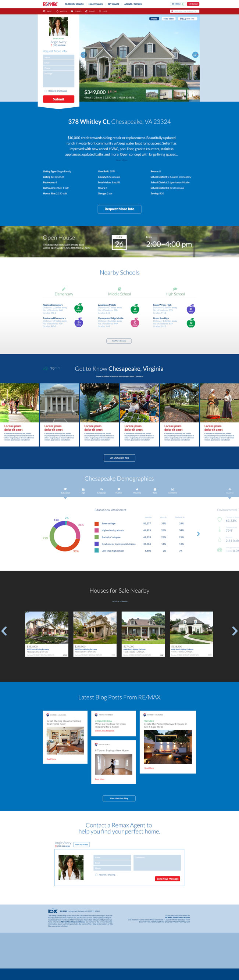Click the Save heart icon
Image resolution: width=239 pixels, height=980 pixels.
pos(44,11)
